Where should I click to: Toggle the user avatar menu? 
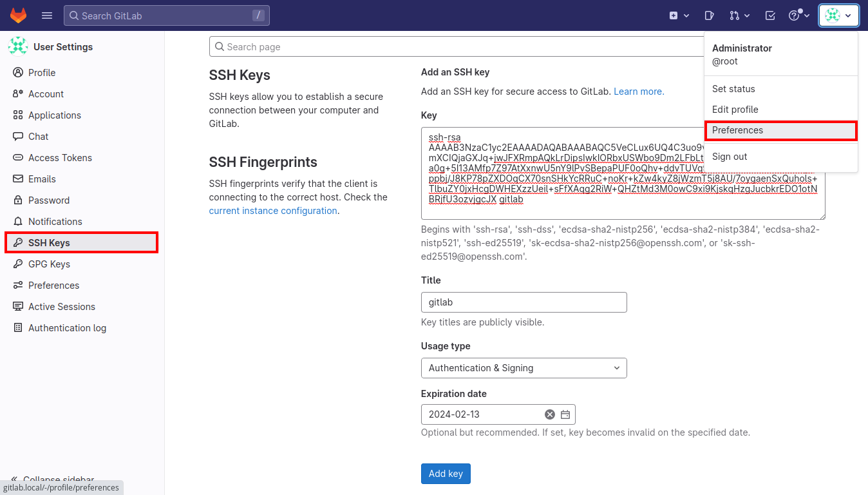[x=839, y=15]
